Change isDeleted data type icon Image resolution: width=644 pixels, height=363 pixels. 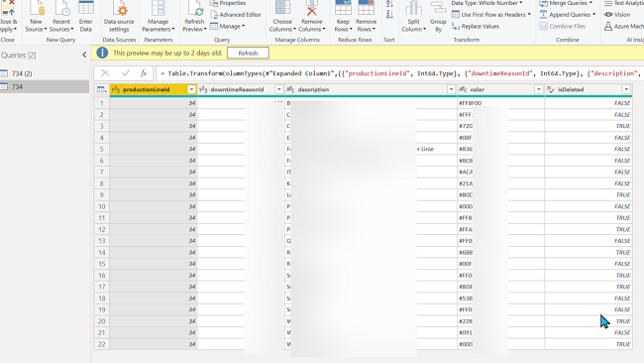click(x=551, y=89)
